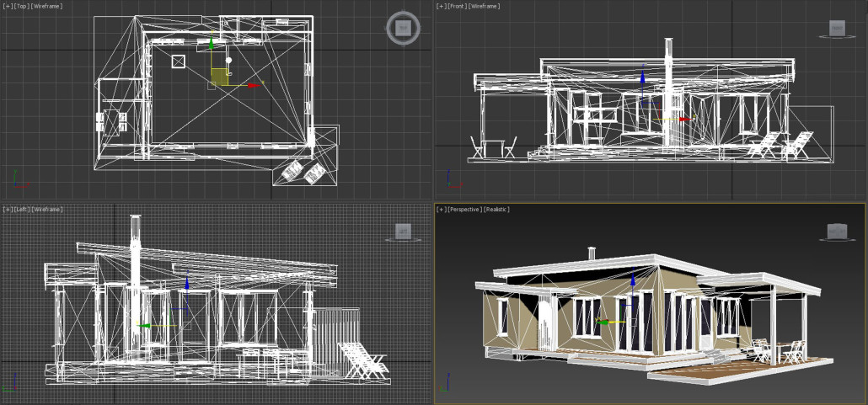The height and width of the screenshot is (405, 868).
Task: Open the [+] menu in Top viewport
Action: pyautogui.click(x=8, y=6)
